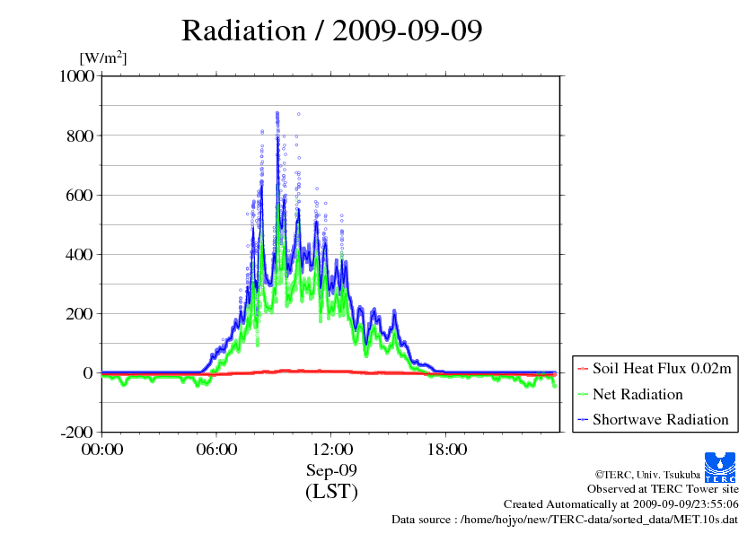Click the y-axis value -200
Image resolution: width=756 pixels, height=534 pixels.
(x=77, y=433)
